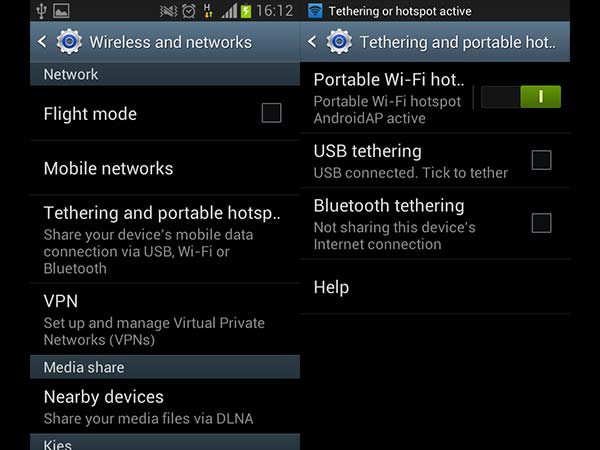Tap the Wi-Fi hotspot active icon

(315, 11)
